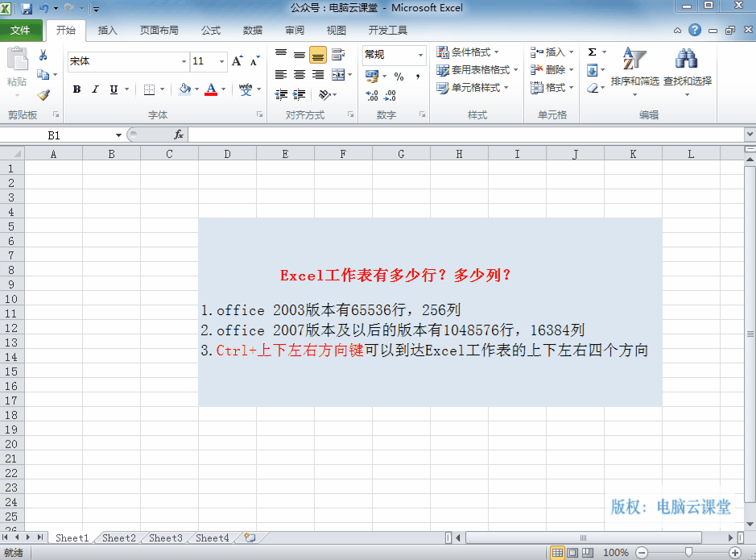The width and height of the screenshot is (756, 560).
Task: Click the Decrease Indent icon
Action: pos(281,94)
